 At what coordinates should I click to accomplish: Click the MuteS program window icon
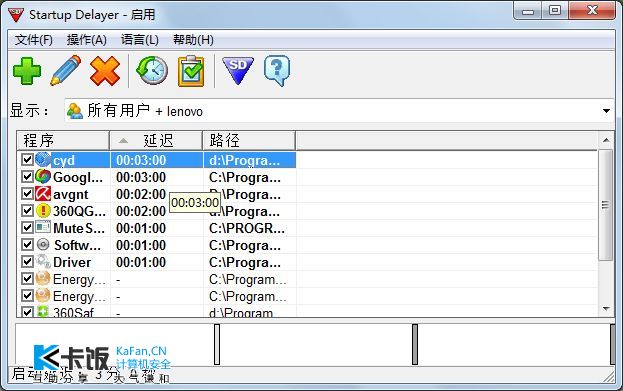[x=43, y=228]
